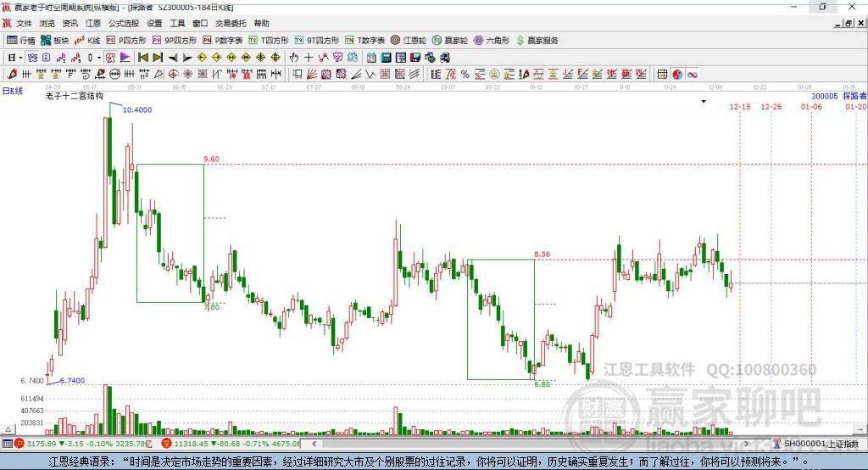Click the crosshair cursor tool icon
This screenshot has height=470, width=868.
pyautogui.click(x=309, y=58)
